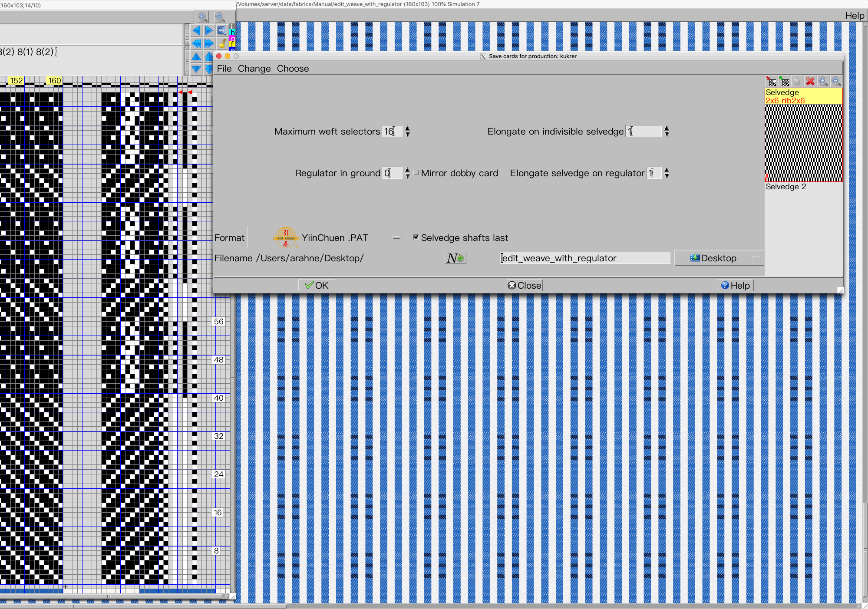Image resolution: width=868 pixels, height=609 pixels.
Task: Focus Elongate on indivisible selvedge field
Action: pos(644,131)
